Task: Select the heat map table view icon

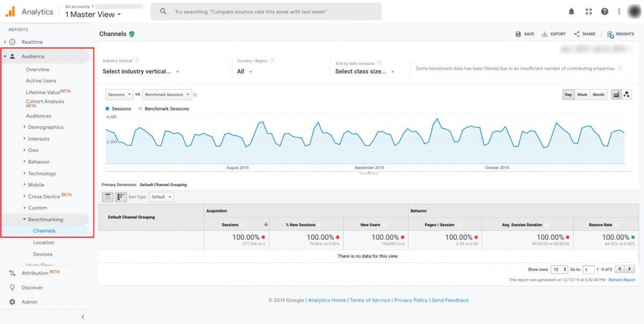Action: pos(120,197)
